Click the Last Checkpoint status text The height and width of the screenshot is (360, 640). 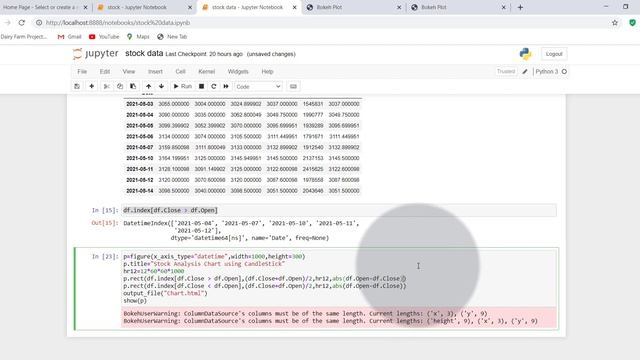click(204, 54)
